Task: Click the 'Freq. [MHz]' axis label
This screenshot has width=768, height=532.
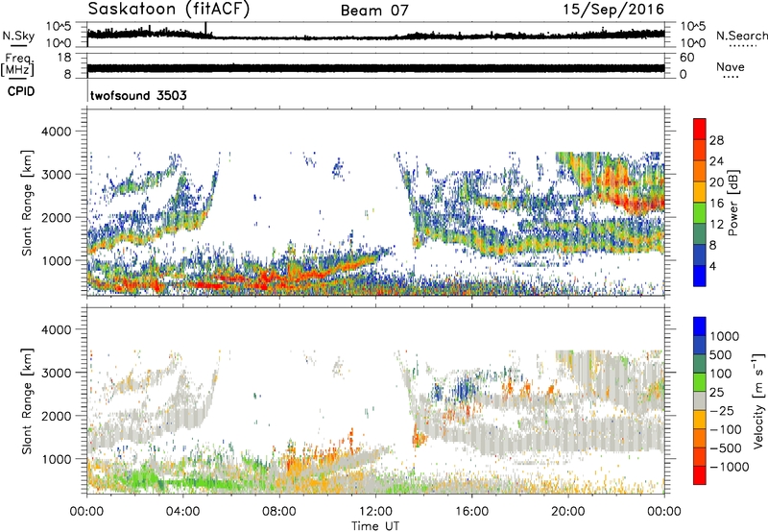Action: [x=17, y=65]
